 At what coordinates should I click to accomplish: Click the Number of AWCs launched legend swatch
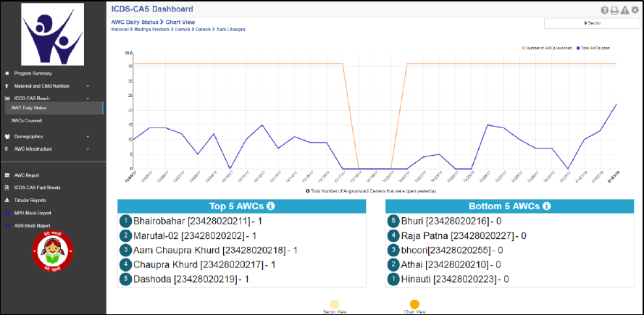click(524, 48)
